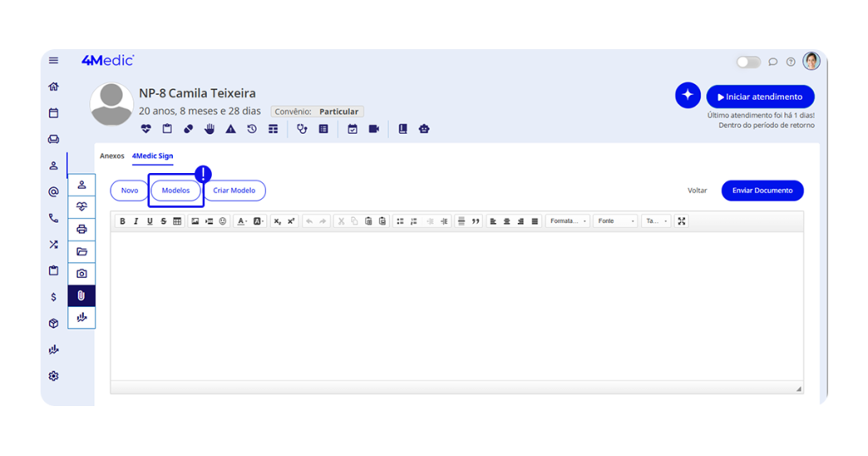Image resolution: width=868 pixels, height=456 pixels.
Task: Click the editor resize handle corner
Action: pos(798,389)
